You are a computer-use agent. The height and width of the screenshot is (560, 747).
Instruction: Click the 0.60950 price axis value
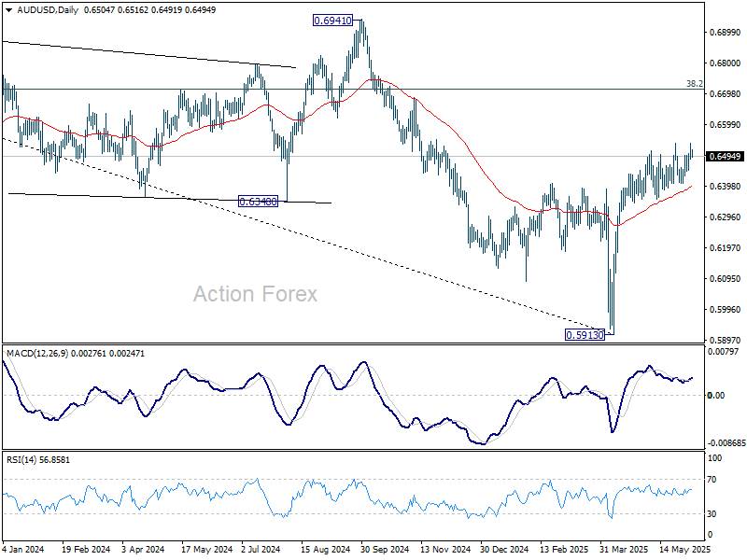(726, 278)
